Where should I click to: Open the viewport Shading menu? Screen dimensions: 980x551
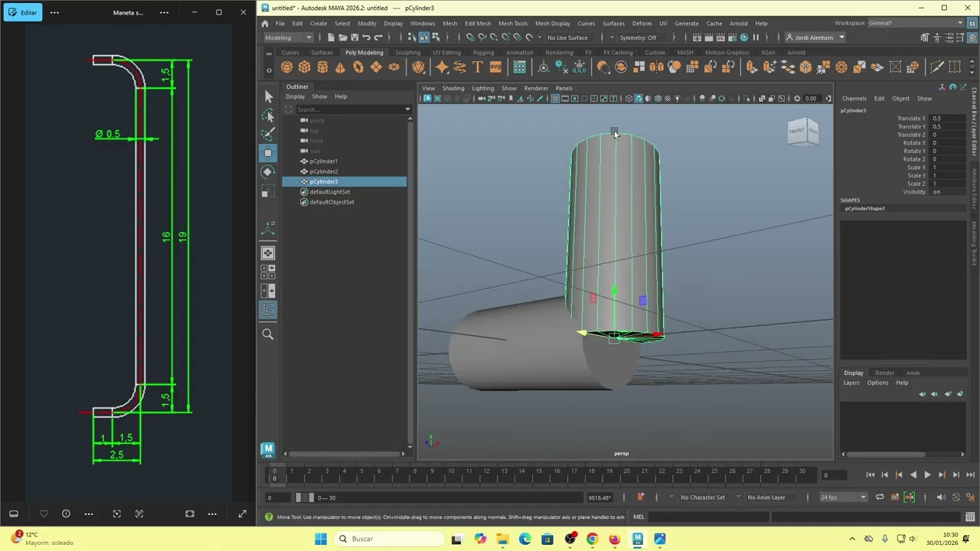[x=453, y=88]
